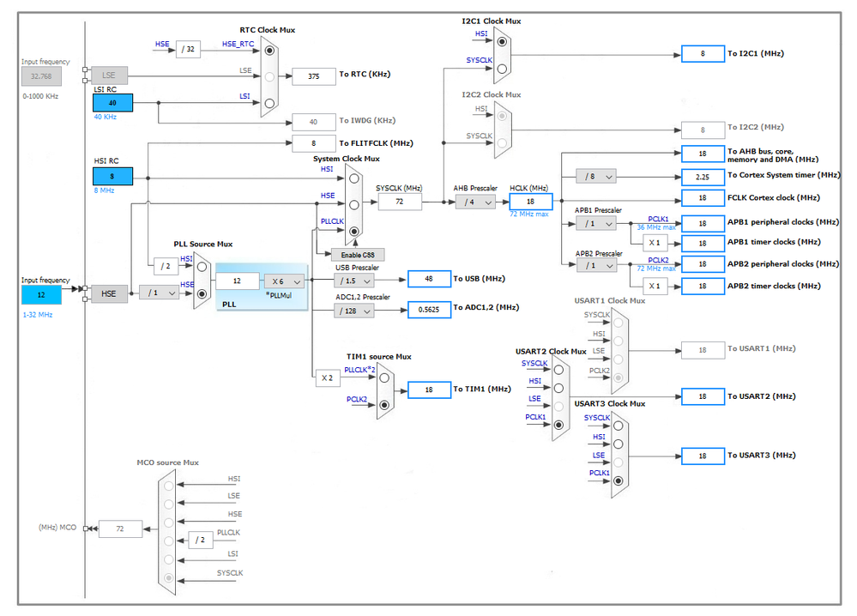Image resolution: width=857 pixels, height=616 pixels.
Task: Click the SYSCLK (MHz) value 72
Action: pyautogui.click(x=400, y=202)
